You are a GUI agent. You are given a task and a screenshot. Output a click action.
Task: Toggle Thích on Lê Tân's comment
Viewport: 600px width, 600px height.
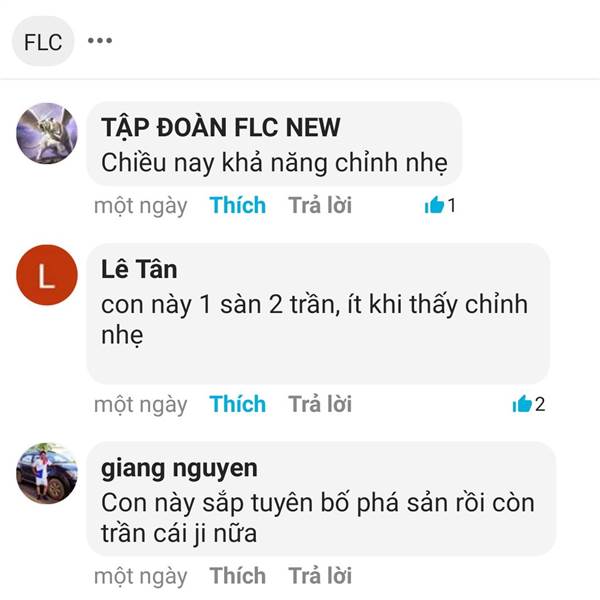(x=238, y=404)
